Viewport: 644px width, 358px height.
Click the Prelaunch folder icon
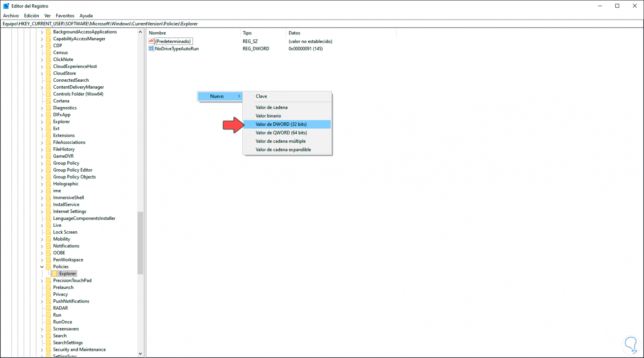[x=48, y=287]
